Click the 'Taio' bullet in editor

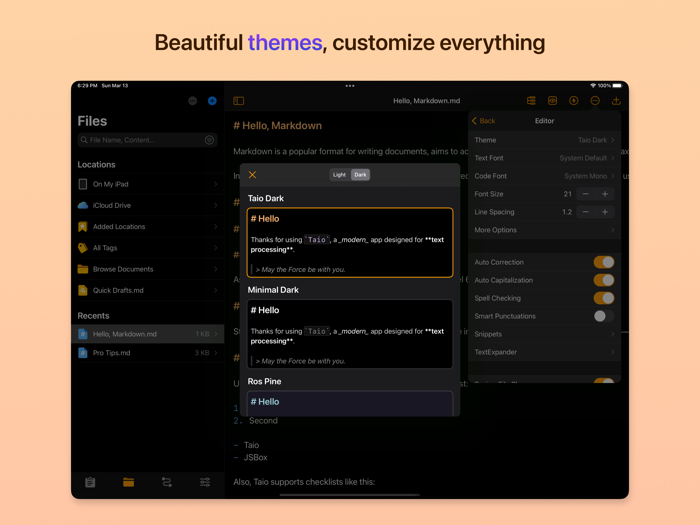[x=251, y=445]
